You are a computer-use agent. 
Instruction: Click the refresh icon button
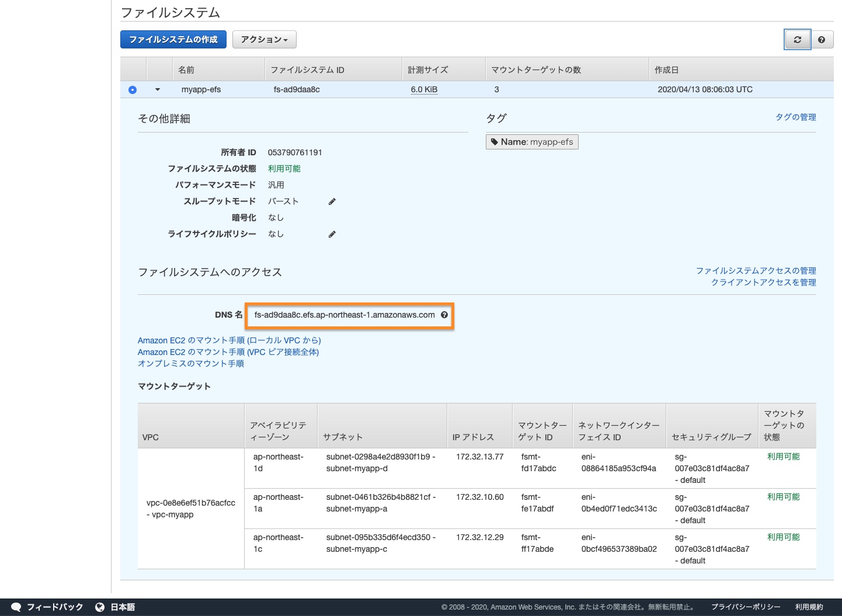797,40
